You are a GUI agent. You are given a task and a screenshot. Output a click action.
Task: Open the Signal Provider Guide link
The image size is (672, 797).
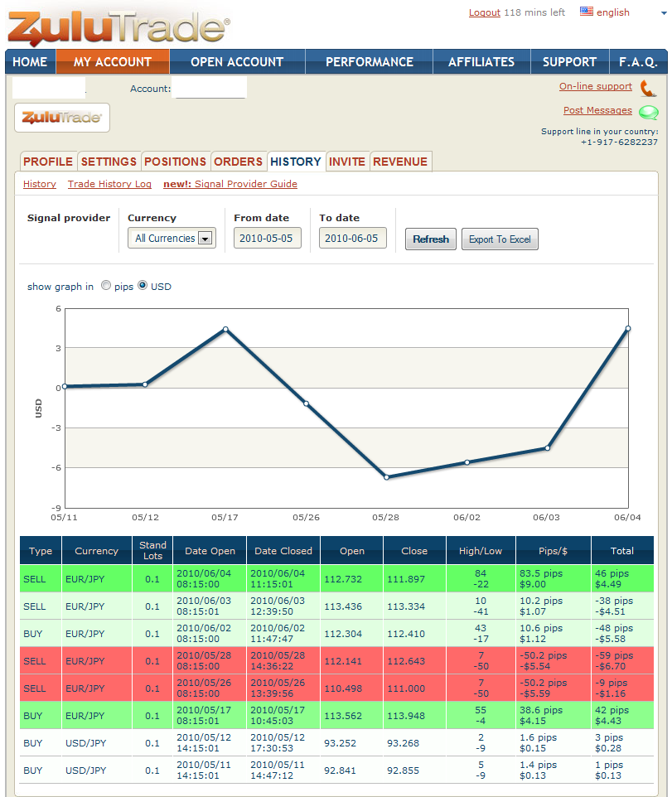pyautogui.click(x=245, y=184)
